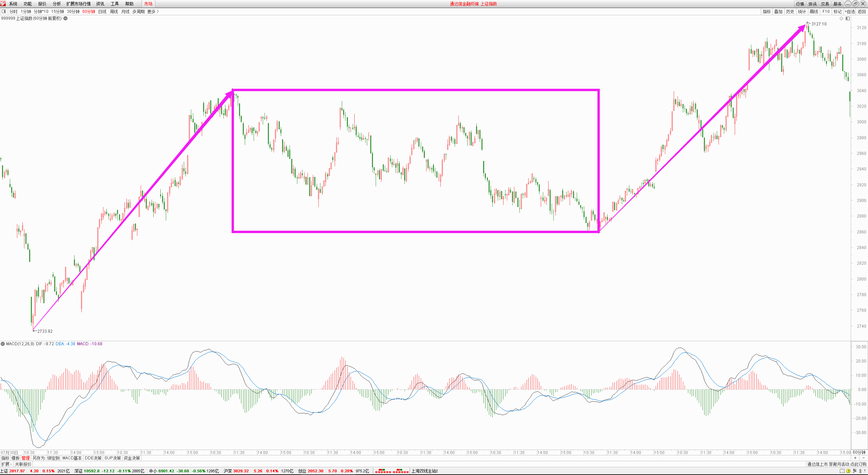The width and height of the screenshot is (868, 475).
Task: Toggle right info panel icon above price axis
Action: pos(848,19)
